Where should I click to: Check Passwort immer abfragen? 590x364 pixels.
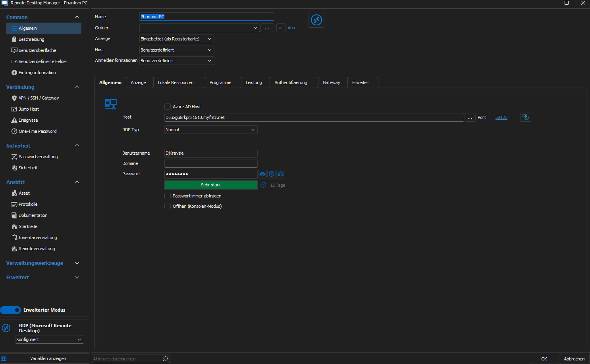(168, 196)
